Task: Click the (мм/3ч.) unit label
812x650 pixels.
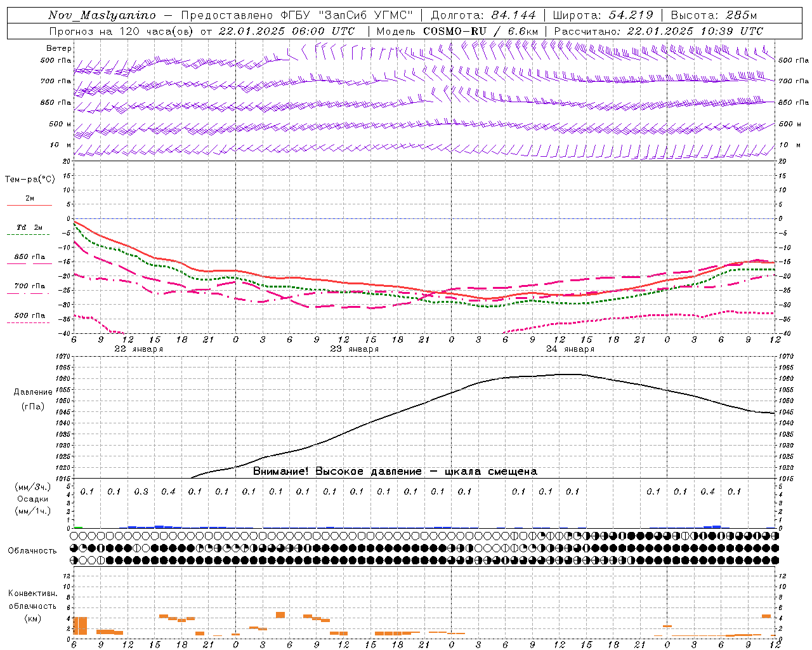Action: [33, 487]
